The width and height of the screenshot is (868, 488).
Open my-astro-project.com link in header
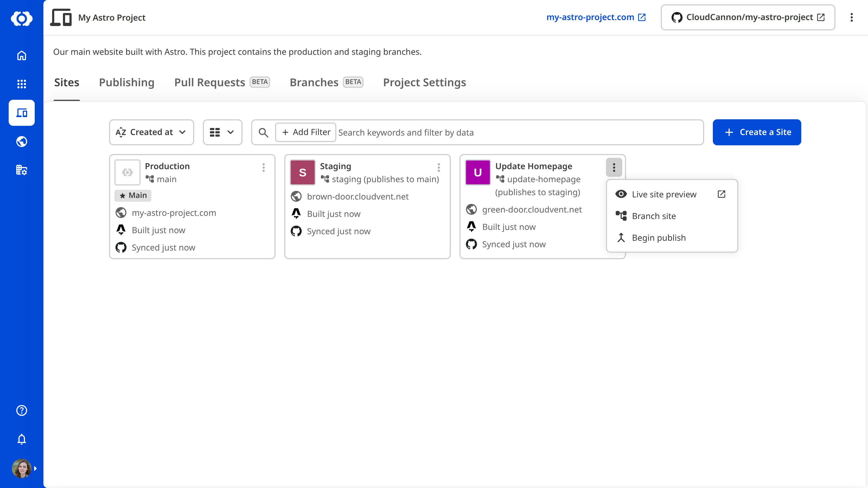pos(596,17)
